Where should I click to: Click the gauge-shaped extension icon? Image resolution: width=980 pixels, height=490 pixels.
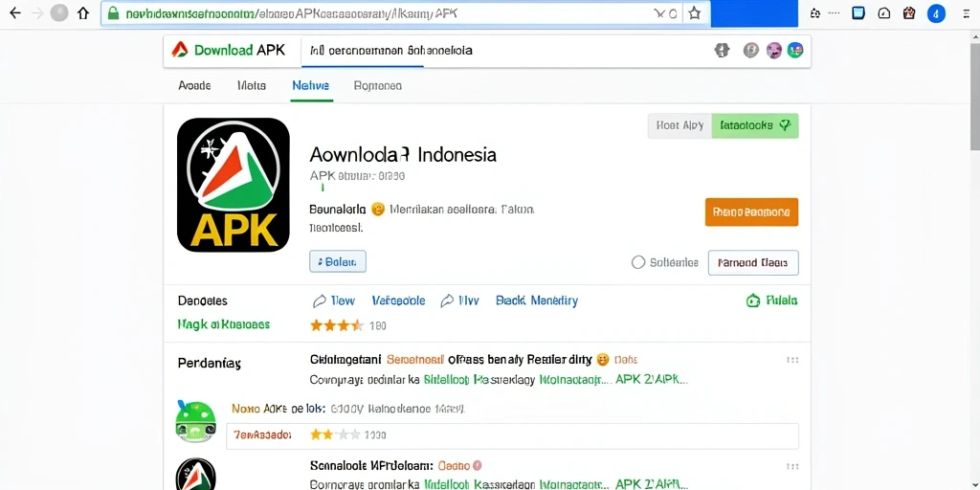(x=883, y=13)
